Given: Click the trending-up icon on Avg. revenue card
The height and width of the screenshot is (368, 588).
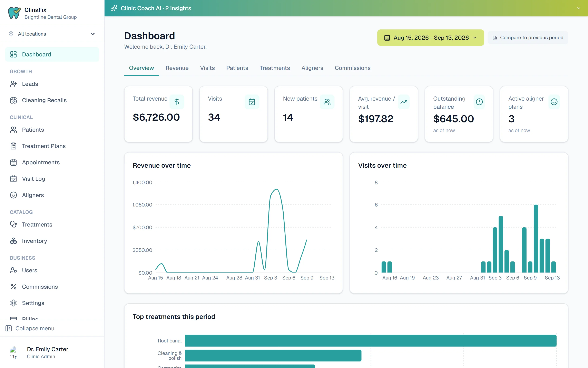Looking at the screenshot, I should pyautogui.click(x=404, y=102).
